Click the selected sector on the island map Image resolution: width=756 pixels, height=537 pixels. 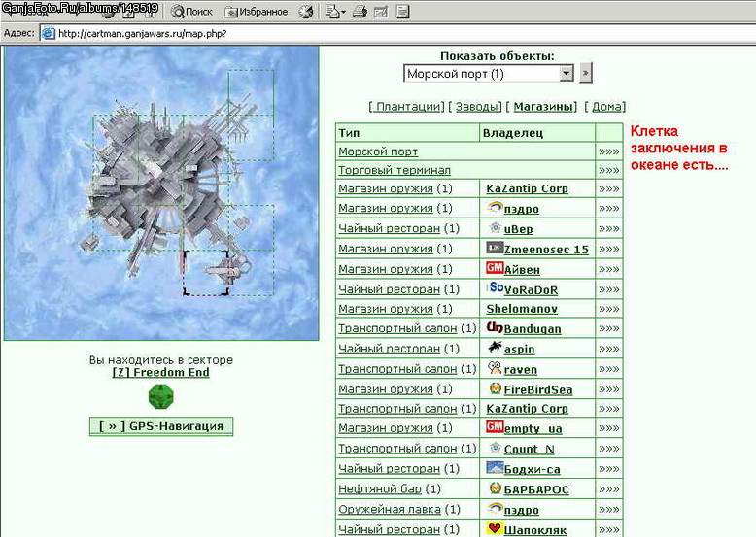tap(206, 272)
